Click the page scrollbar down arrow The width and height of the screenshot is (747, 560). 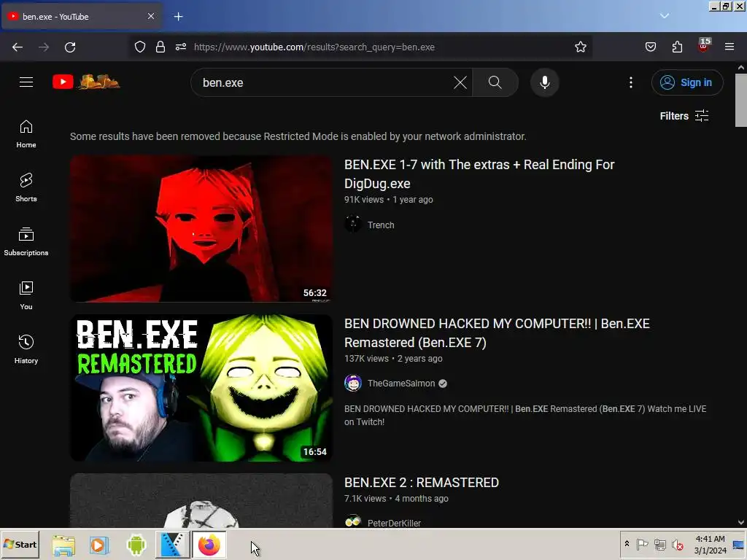coord(741,522)
